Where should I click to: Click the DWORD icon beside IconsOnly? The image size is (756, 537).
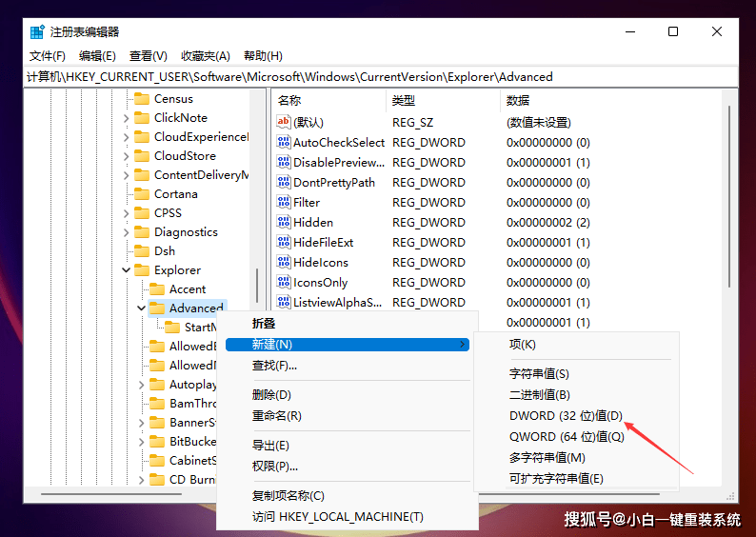(284, 282)
